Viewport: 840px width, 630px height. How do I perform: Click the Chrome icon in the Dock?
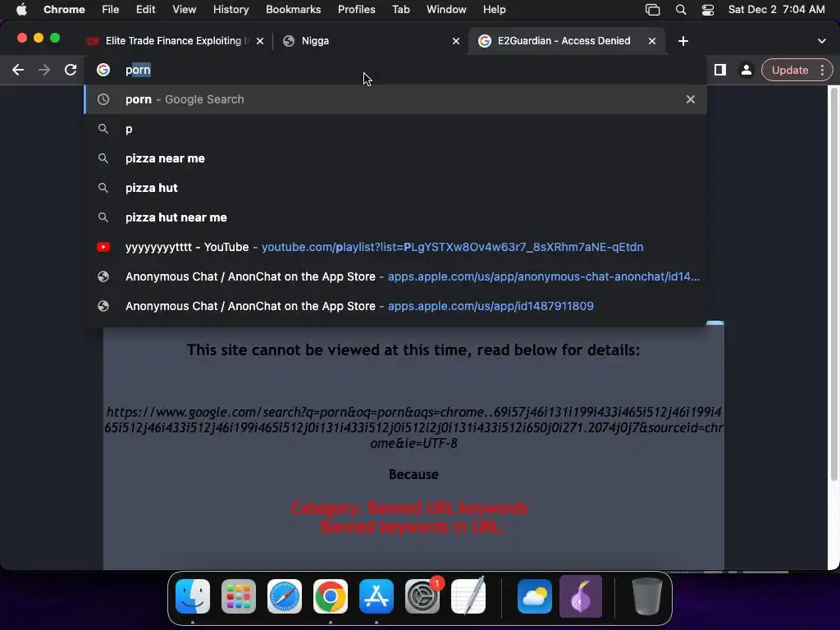331,596
